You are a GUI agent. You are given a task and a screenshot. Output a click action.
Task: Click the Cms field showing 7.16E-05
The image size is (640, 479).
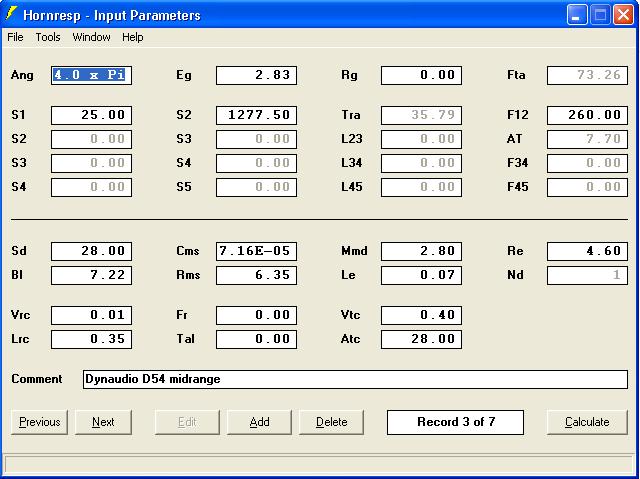(256, 251)
